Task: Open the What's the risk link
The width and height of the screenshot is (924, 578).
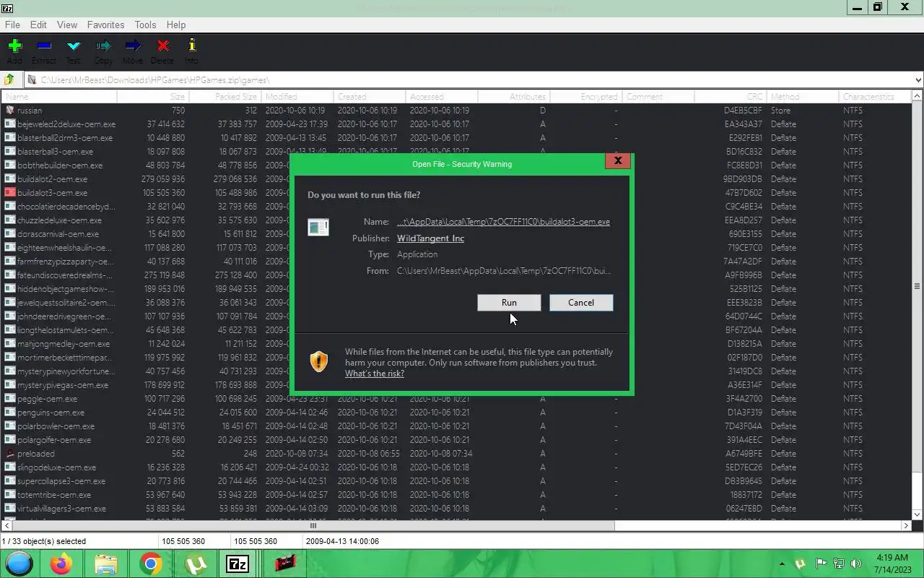Action: click(x=375, y=374)
